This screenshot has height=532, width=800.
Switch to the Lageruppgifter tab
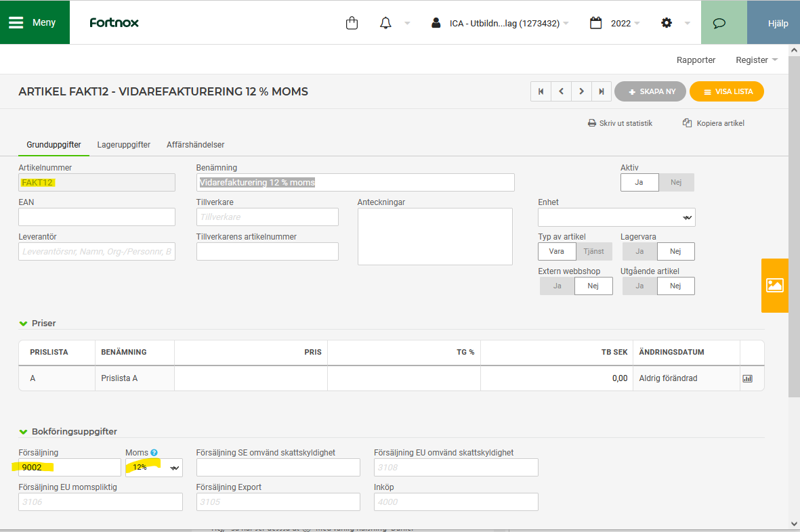click(123, 145)
